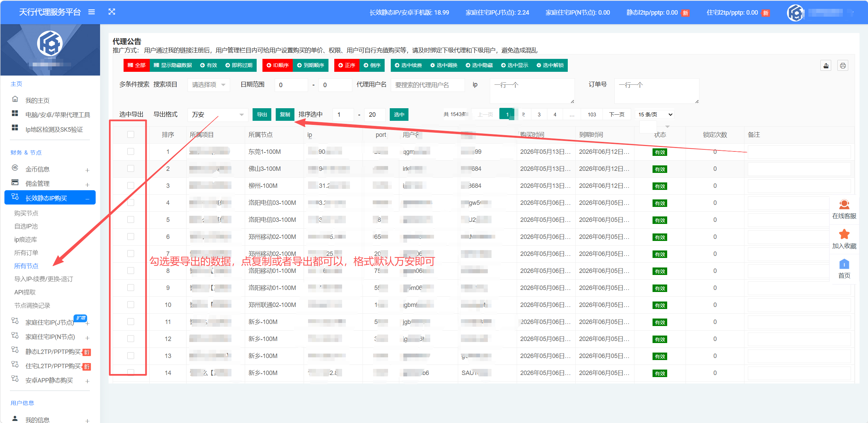Click 选中解锁 button

click(550, 65)
